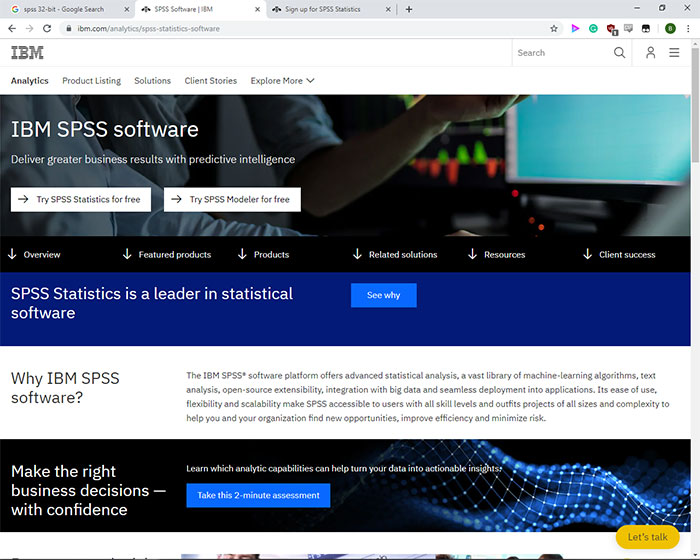Jump to Featured products section
Viewport: 700px width, 560px height.
click(x=167, y=255)
